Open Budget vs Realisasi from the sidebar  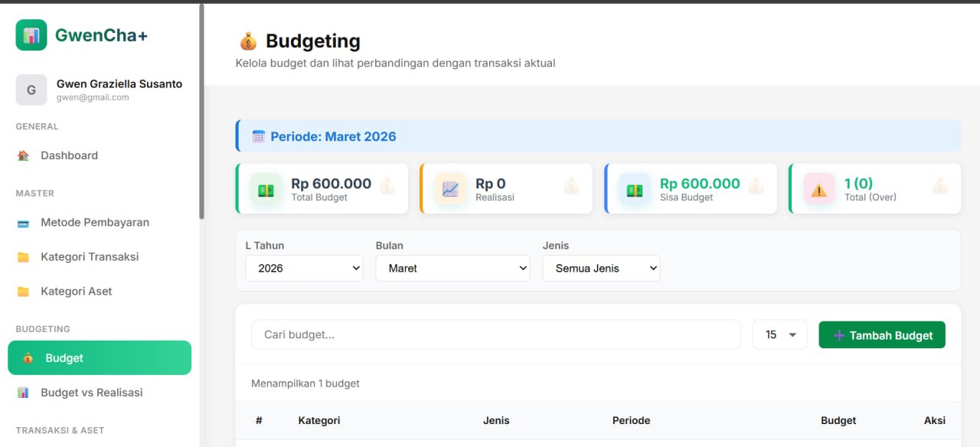92,392
